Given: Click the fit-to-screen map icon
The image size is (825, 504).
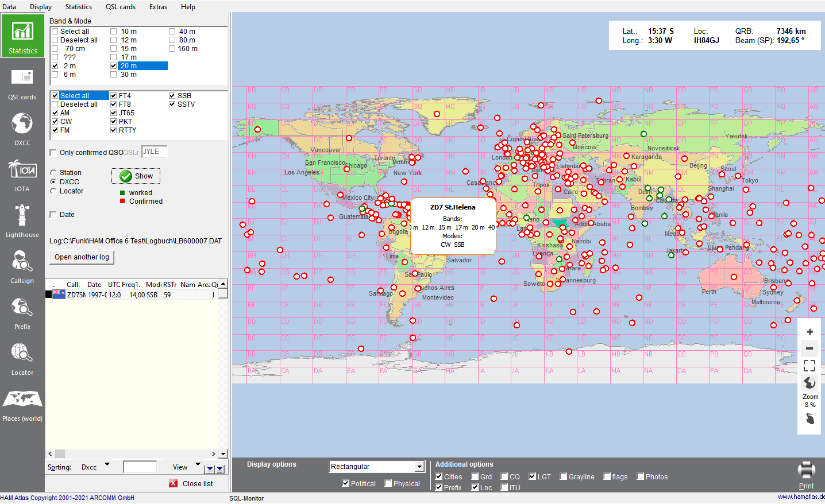Looking at the screenshot, I should coord(809,366).
